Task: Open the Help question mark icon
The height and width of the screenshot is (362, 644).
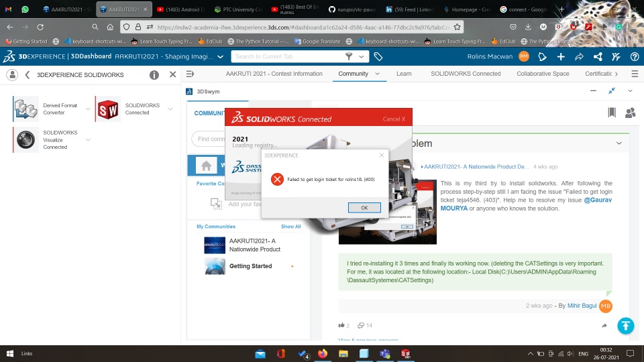Action: (x=635, y=56)
